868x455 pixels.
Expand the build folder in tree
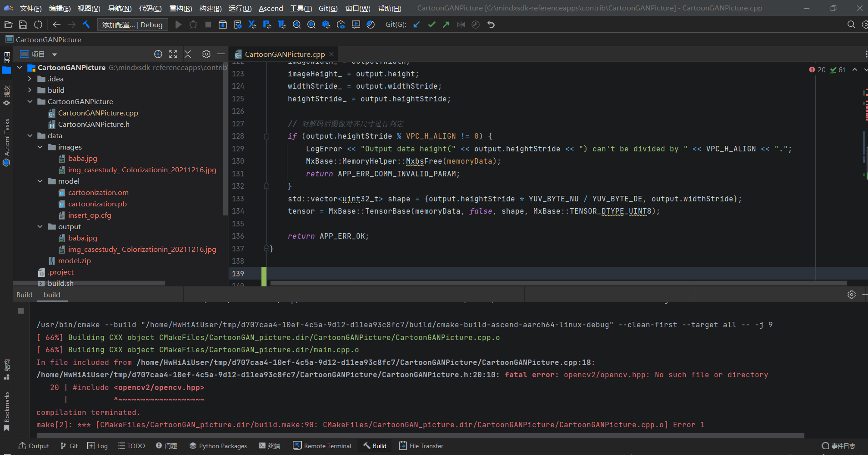[30, 90]
